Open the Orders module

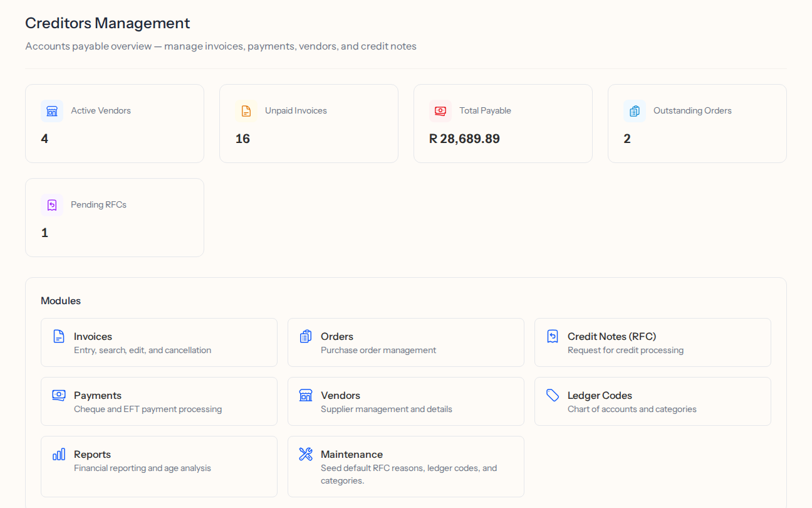click(406, 342)
